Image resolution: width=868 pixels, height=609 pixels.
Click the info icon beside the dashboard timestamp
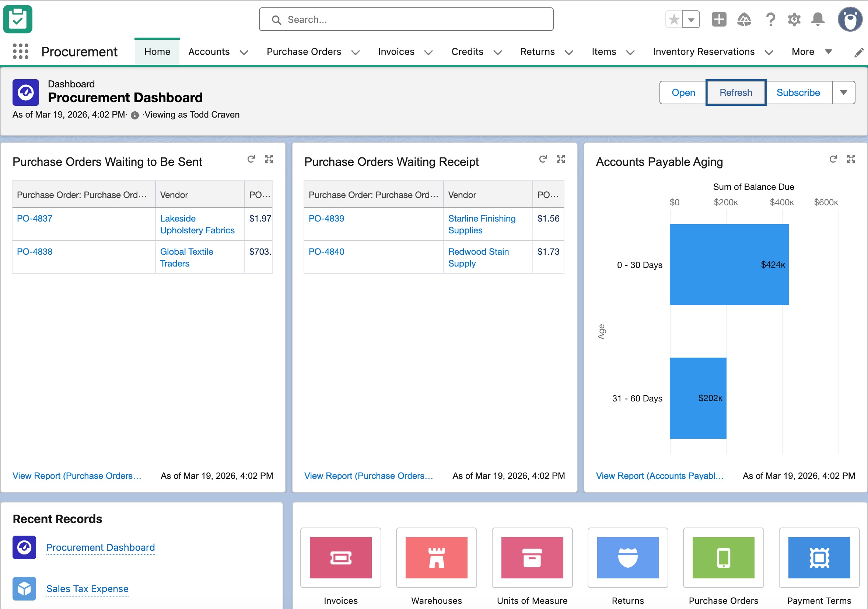(x=134, y=115)
